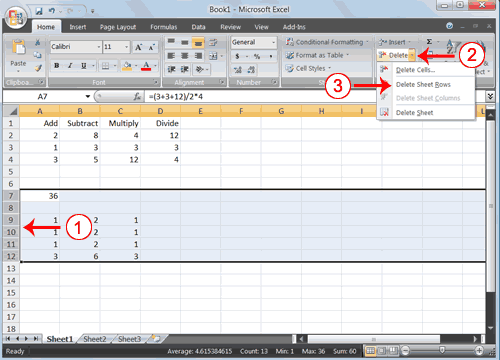The image size is (500, 360).
Task: Click the Paste clipboard icon
Action: (x=18, y=47)
